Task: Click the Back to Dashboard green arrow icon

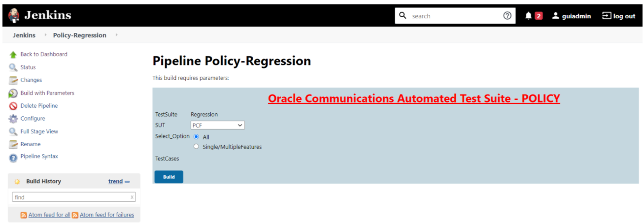Action: [x=13, y=55]
